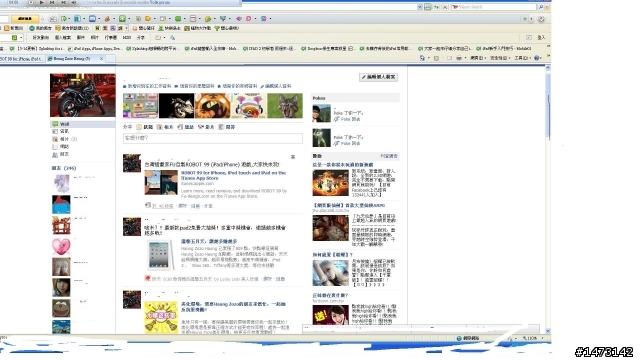Screen dimensions: 640x360
Task: Click the orange tiger cartoon thumbnail
Action: [x=213, y=106]
